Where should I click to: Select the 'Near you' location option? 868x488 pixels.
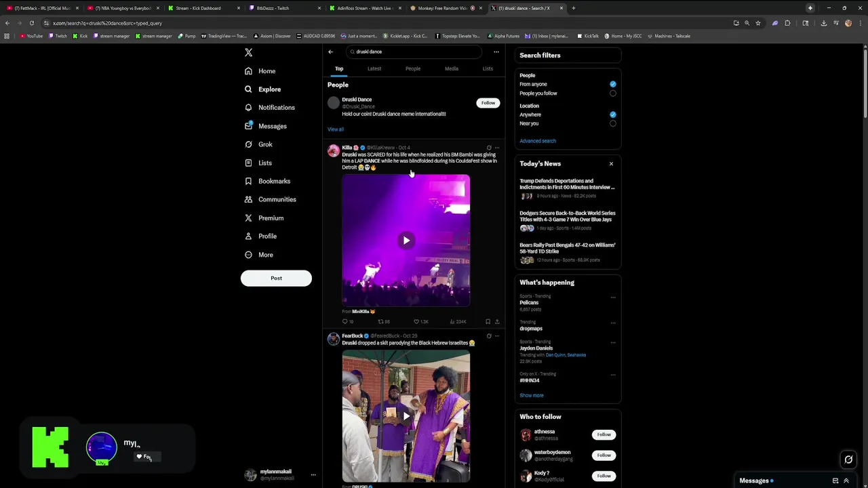tap(612, 123)
